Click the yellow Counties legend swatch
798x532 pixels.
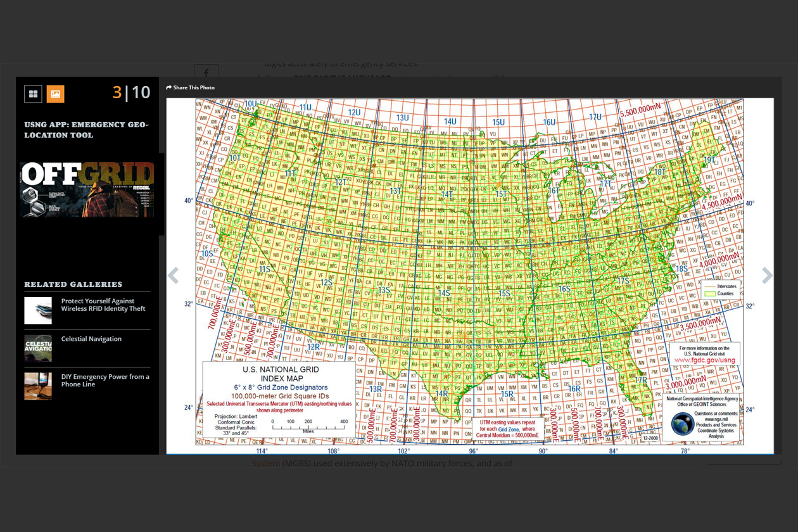[x=709, y=294]
